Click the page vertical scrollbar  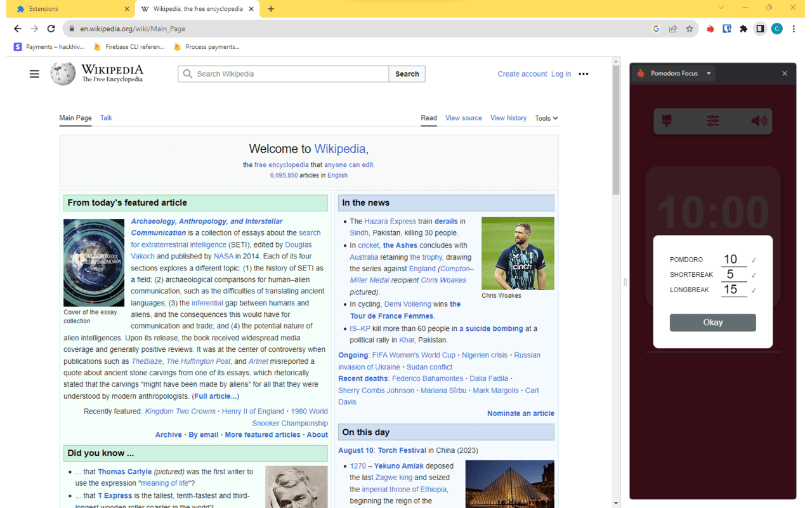(616, 130)
